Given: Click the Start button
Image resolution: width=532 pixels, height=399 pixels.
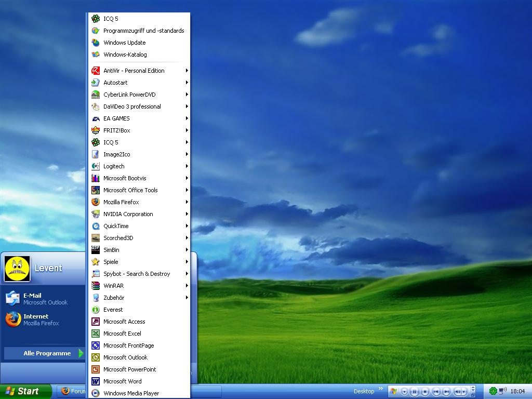Looking at the screenshot, I should [26, 391].
